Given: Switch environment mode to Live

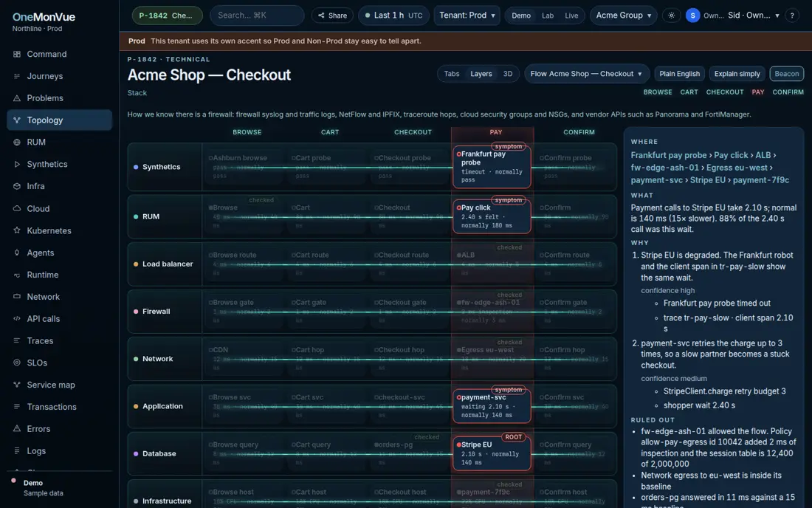Looking at the screenshot, I should 571,16.
